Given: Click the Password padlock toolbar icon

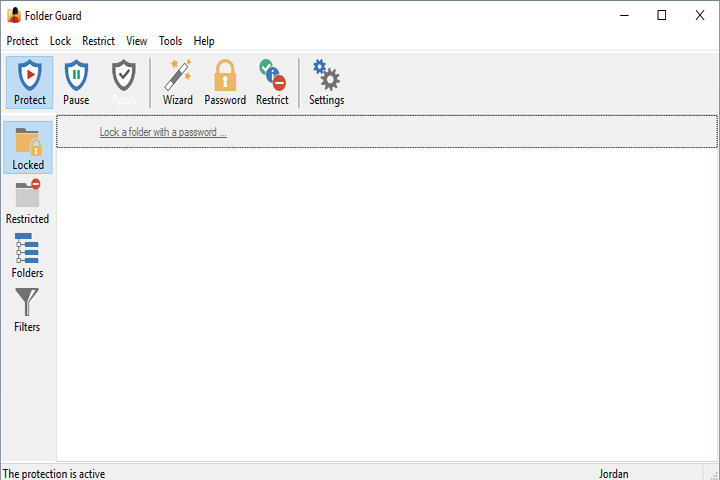Looking at the screenshot, I should pyautogui.click(x=225, y=83).
